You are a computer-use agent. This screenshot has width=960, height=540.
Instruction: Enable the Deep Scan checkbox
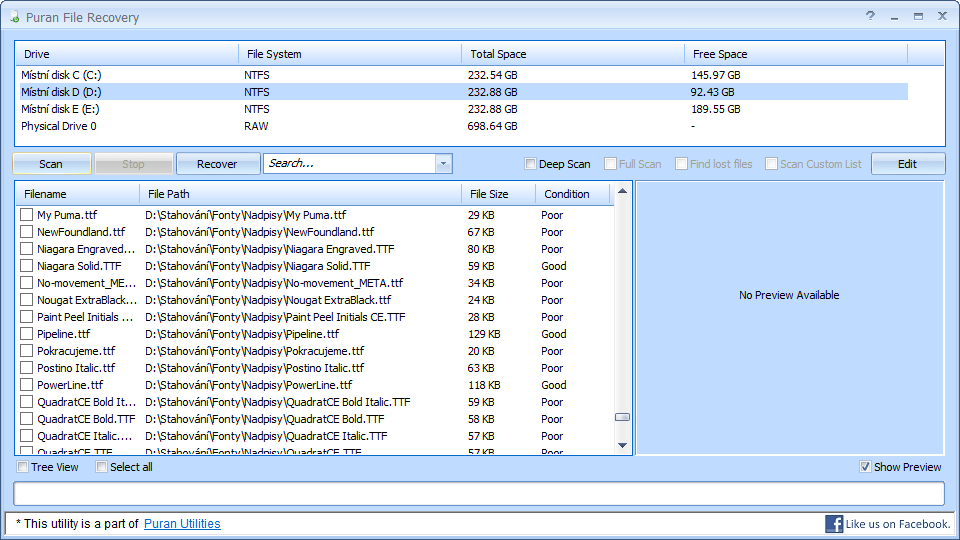(x=530, y=163)
